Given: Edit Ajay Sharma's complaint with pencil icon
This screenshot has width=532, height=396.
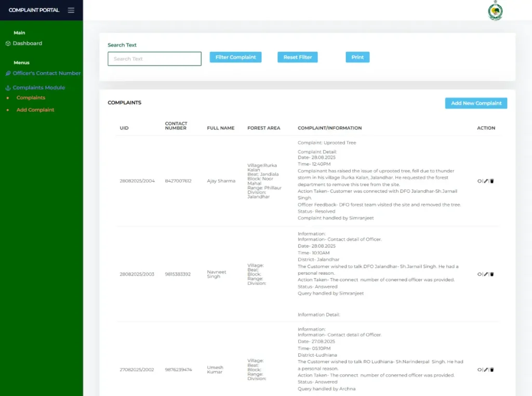Looking at the screenshot, I should click(x=486, y=181).
